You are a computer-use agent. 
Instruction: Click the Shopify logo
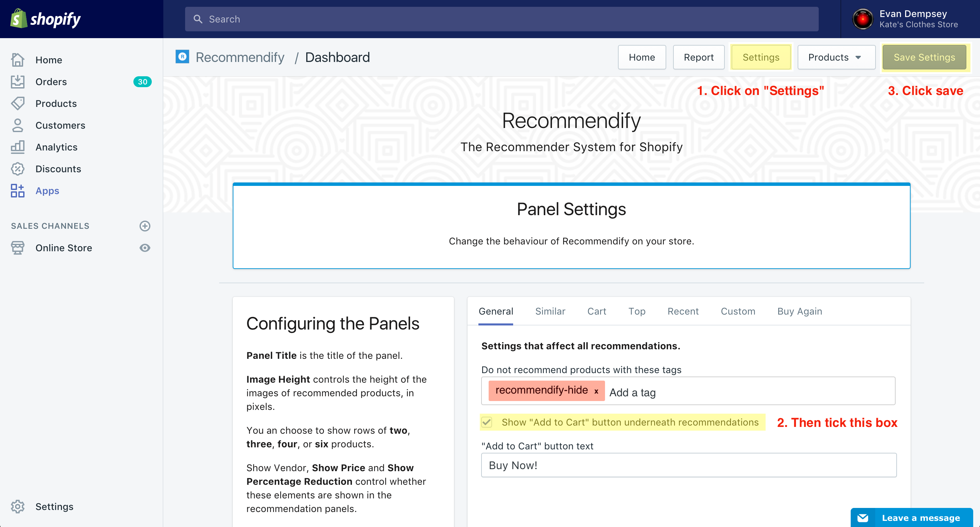coord(45,19)
